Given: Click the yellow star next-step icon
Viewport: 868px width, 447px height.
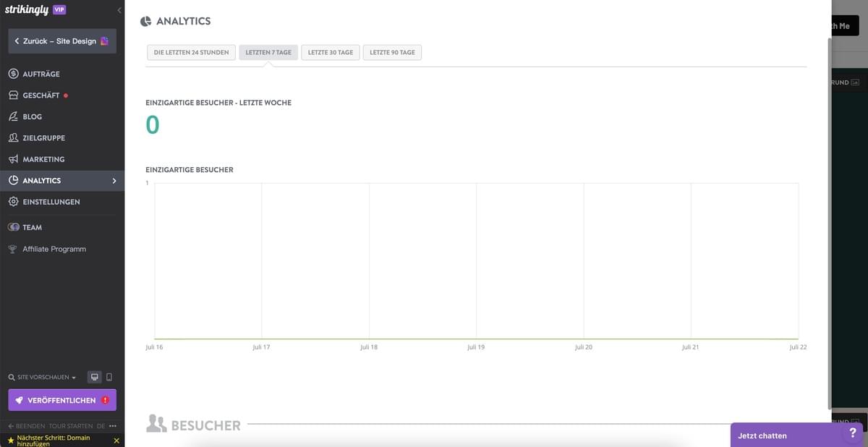Looking at the screenshot, I should pyautogui.click(x=10, y=440).
